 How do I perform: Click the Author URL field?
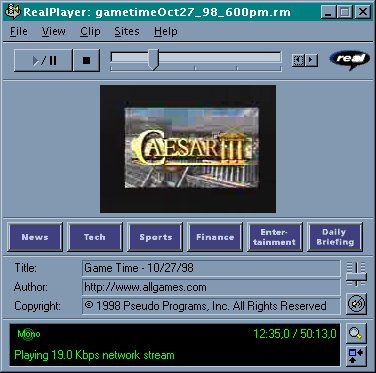coord(211,287)
